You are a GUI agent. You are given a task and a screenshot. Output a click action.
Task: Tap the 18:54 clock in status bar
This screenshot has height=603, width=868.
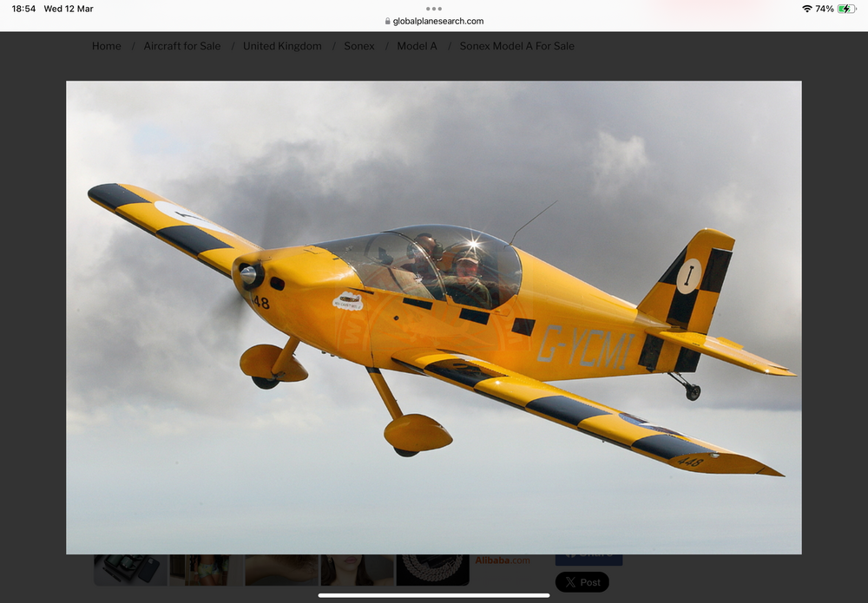[23, 9]
